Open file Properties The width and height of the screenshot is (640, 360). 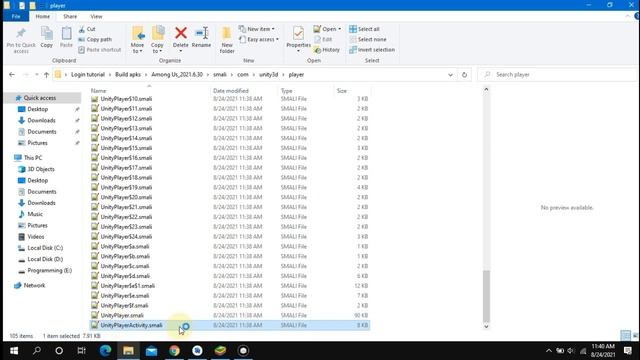point(298,40)
